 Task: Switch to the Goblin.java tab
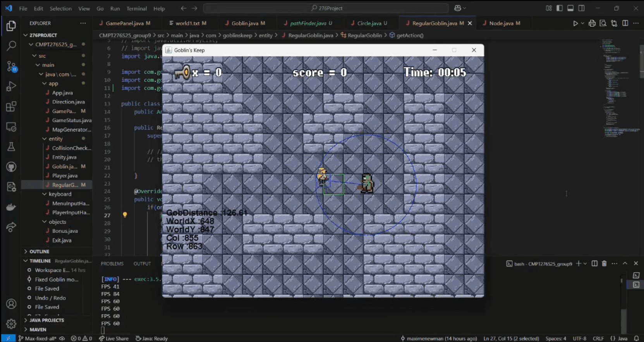point(244,23)
